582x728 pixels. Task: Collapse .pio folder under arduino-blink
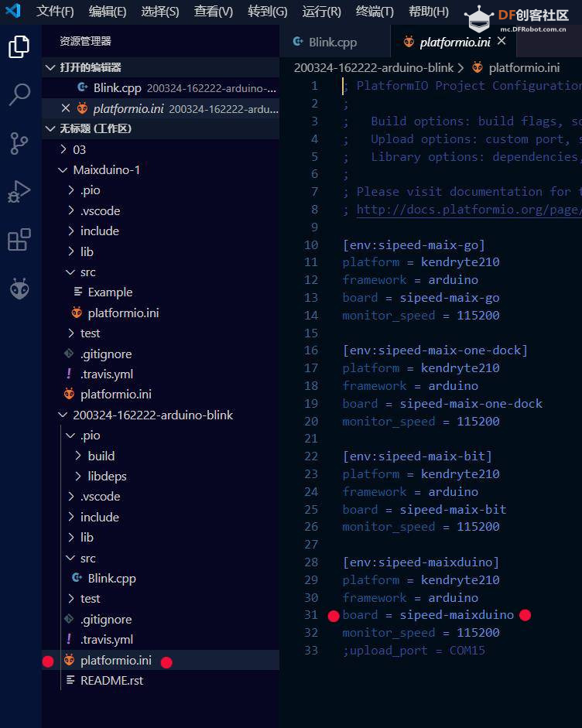pos(161,436)
